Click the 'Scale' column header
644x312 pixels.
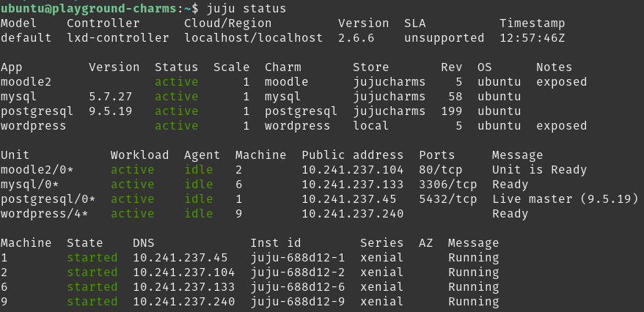(x=231, y=67)
